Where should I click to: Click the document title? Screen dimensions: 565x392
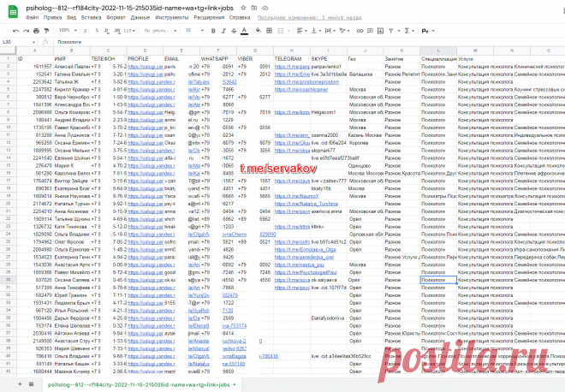pos(130,8)
